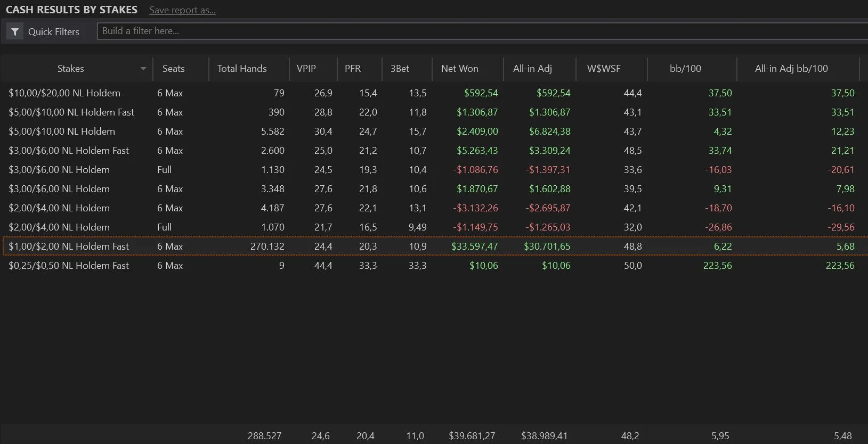Sort by 3Bet column header
Screen dimensions: 868x444
(x=400, y=69)
